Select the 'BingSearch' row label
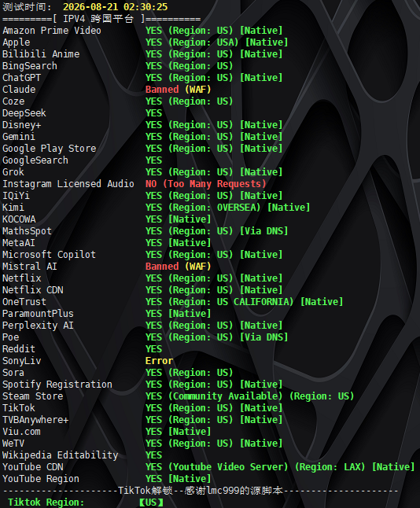Image resolution: width=420 pixels, height=508 pixels. [30, 66]
